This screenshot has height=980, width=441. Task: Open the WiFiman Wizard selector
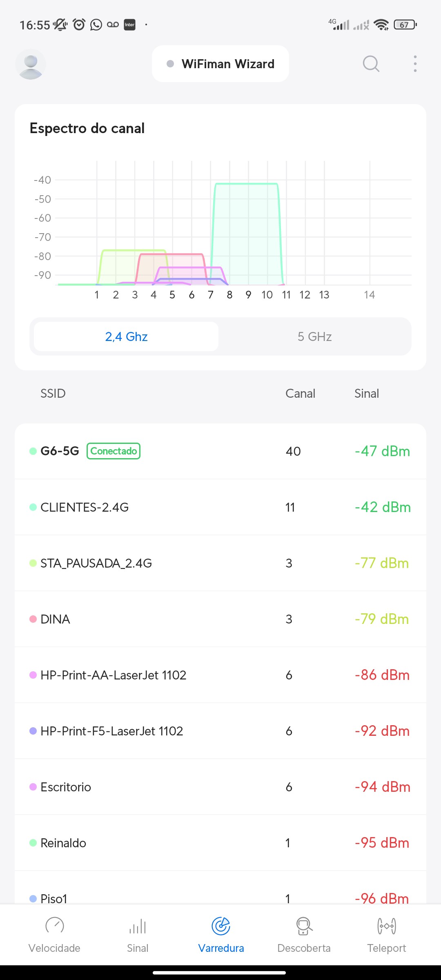click(x=220, y=64)
